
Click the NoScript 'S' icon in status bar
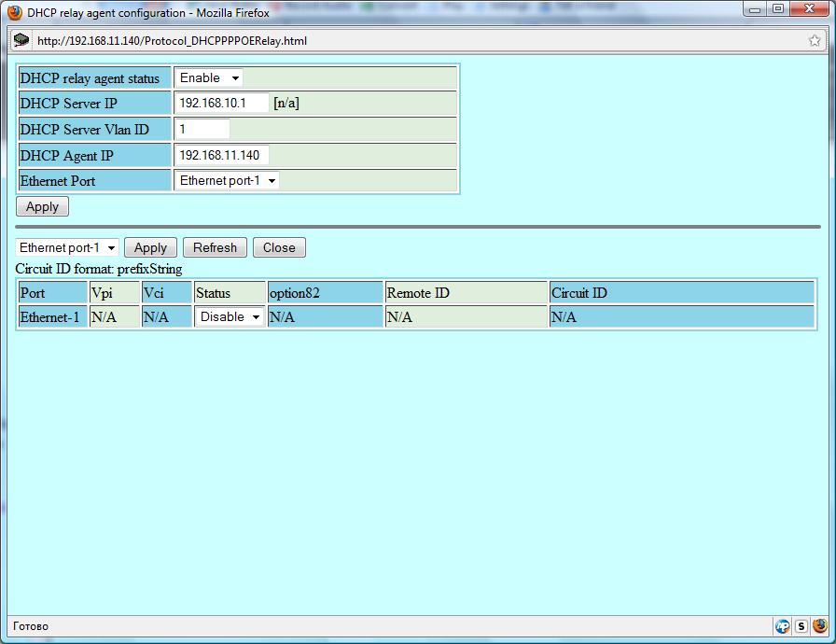[801, 626]
